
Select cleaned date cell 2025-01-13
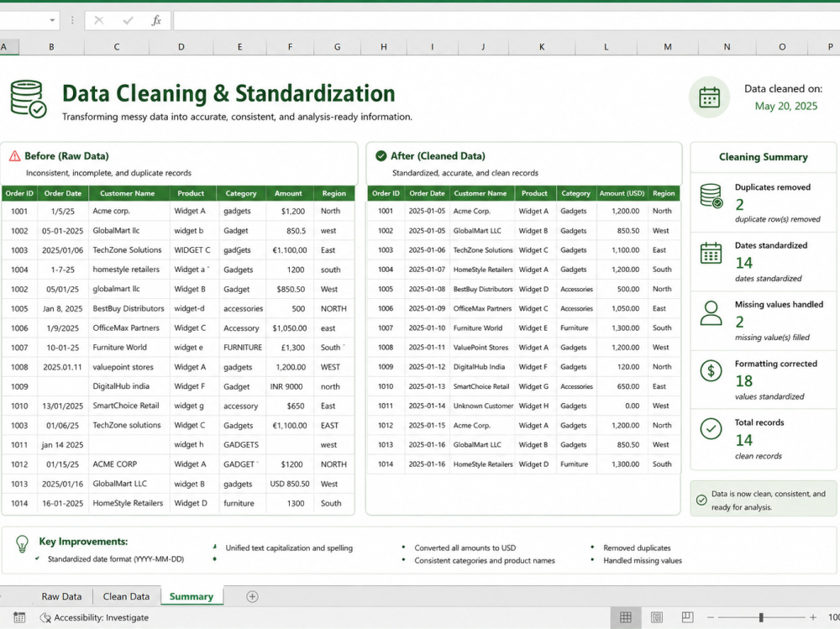coord(427,386)
